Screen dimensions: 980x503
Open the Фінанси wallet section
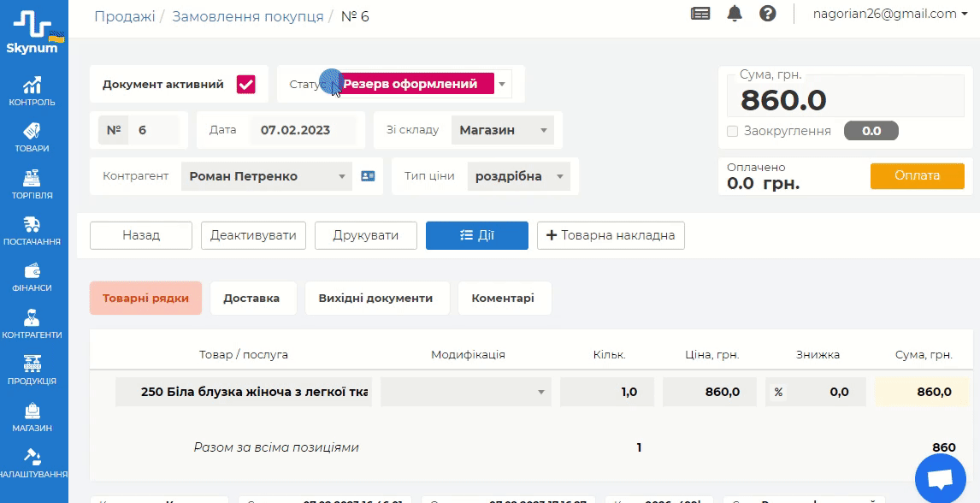pos(32,277)
